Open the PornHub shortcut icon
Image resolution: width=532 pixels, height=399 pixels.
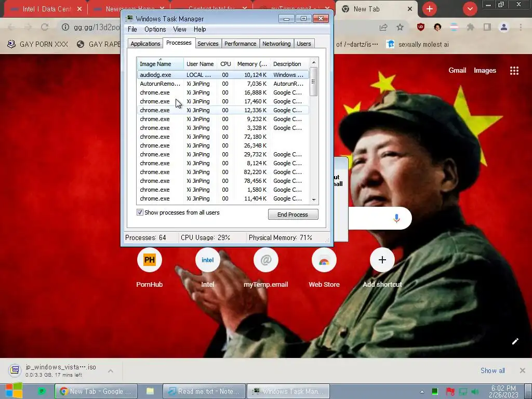pyautogui.click(x=149, y=260)
